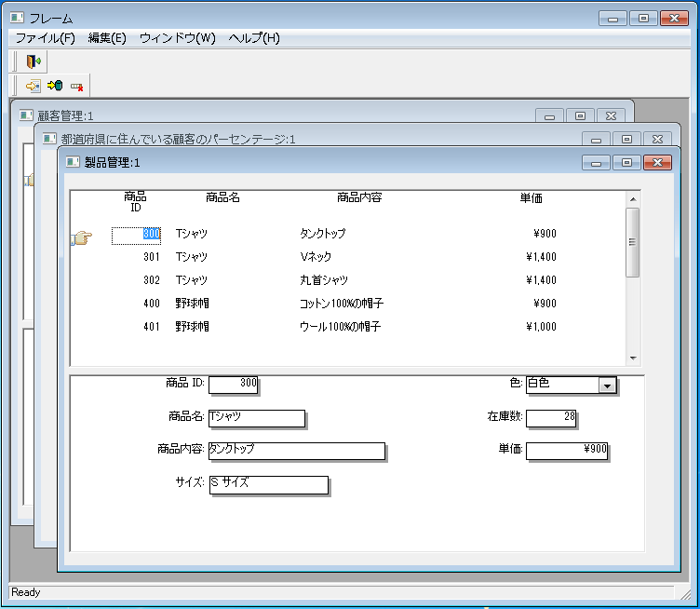Click the 都道府県 percentage window title icon
This screenshot has height=609, width=700.
(49, 139)
